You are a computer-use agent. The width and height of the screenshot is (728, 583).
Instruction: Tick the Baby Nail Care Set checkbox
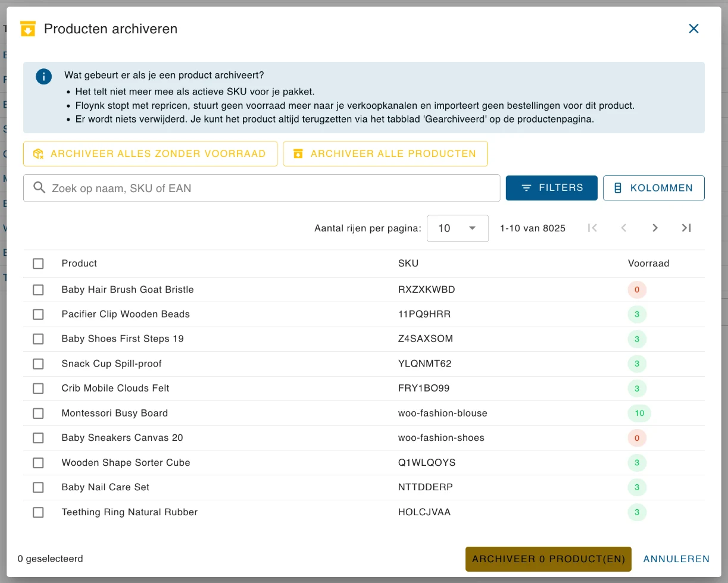click(38, 487)
